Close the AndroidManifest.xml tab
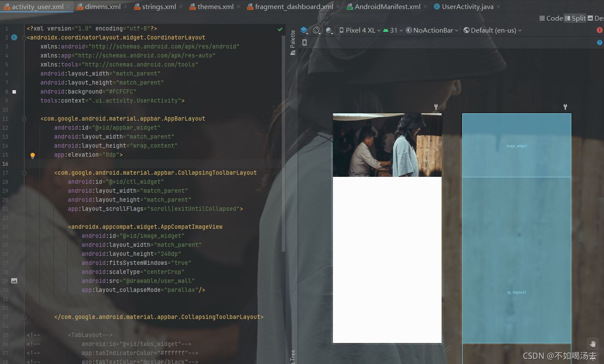 click(x=425, y=6)
